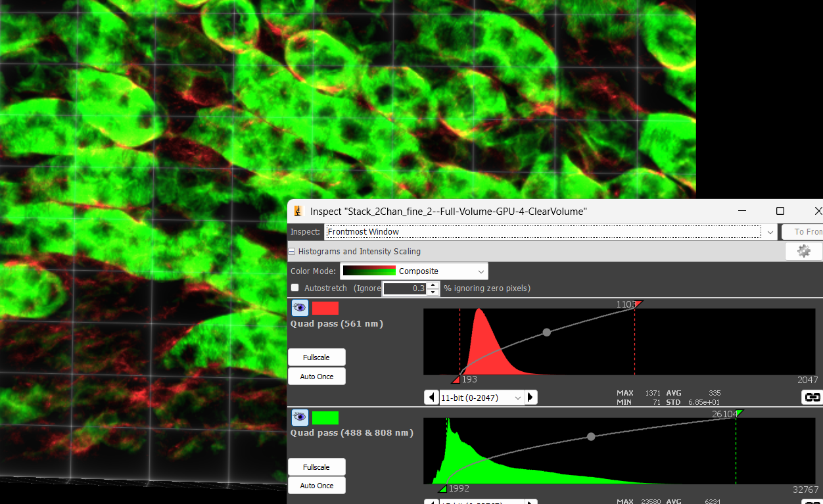This screenshot has width=823, height=504.
Task: Increase red histogram range with right arrow
Action: tap(531, 398)
